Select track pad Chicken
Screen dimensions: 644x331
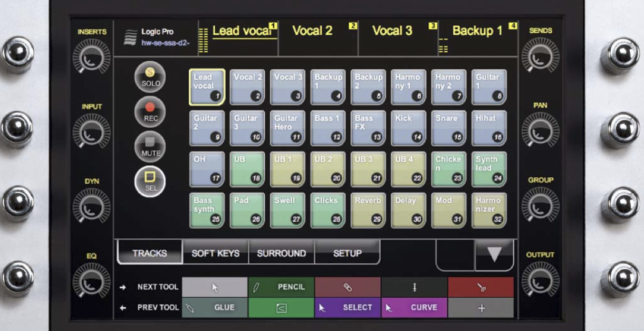click(449, 169)
